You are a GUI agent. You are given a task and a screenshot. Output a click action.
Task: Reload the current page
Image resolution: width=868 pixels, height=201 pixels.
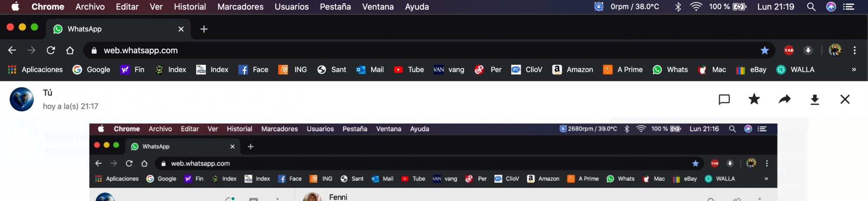51,50
